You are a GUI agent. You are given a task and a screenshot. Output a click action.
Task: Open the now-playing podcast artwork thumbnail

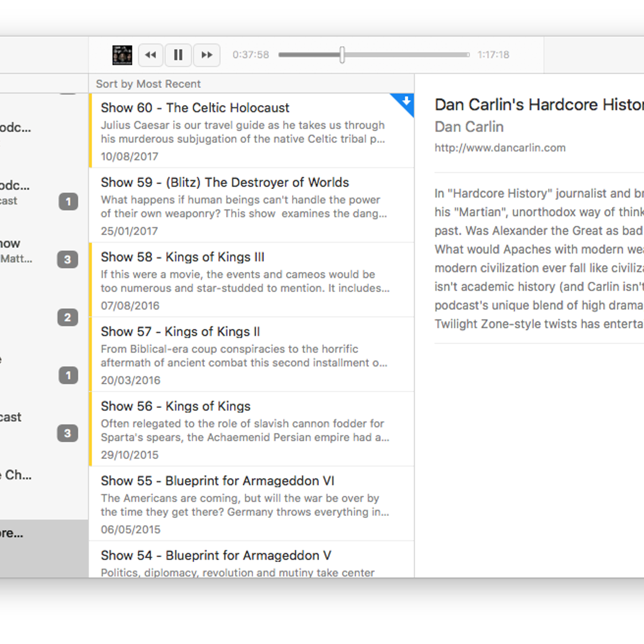(122, 55)
